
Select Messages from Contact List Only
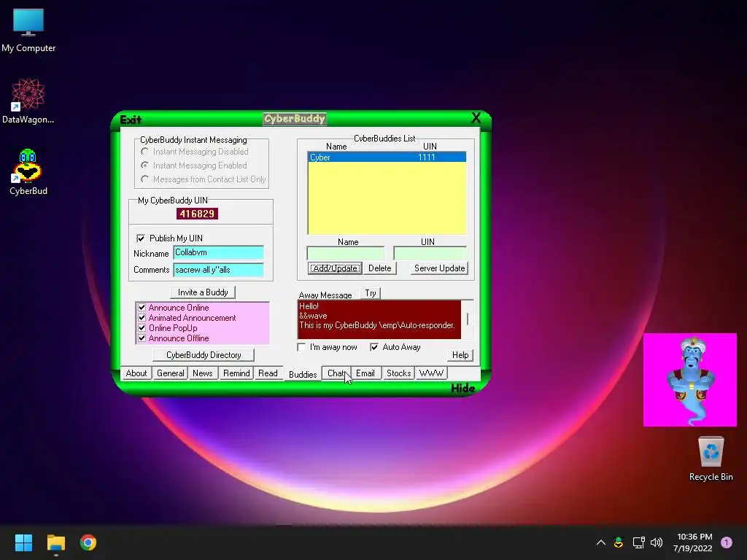[x=144, y=179]
